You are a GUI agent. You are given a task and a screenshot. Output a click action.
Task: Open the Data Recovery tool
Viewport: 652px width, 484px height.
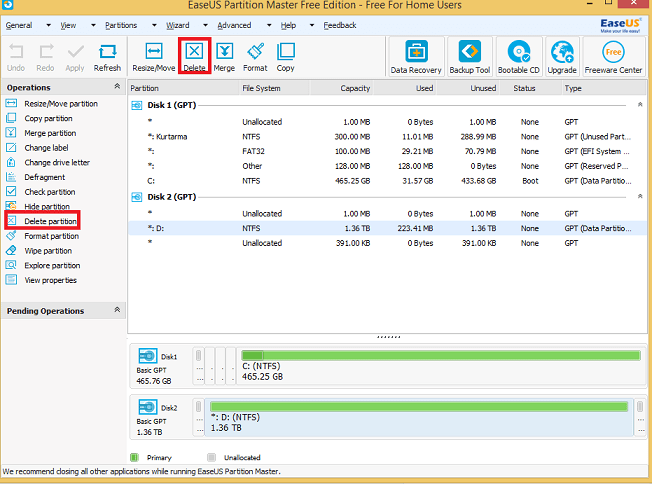[x=416, y=57]
